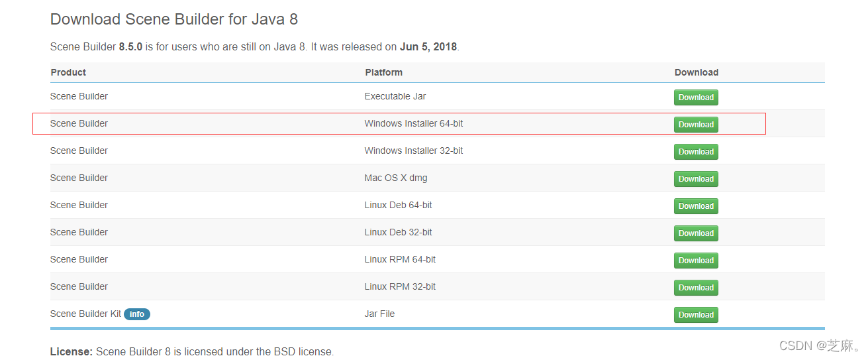
Task: Download the Windows Installer 64-bit build
Action: click(696, 125)
